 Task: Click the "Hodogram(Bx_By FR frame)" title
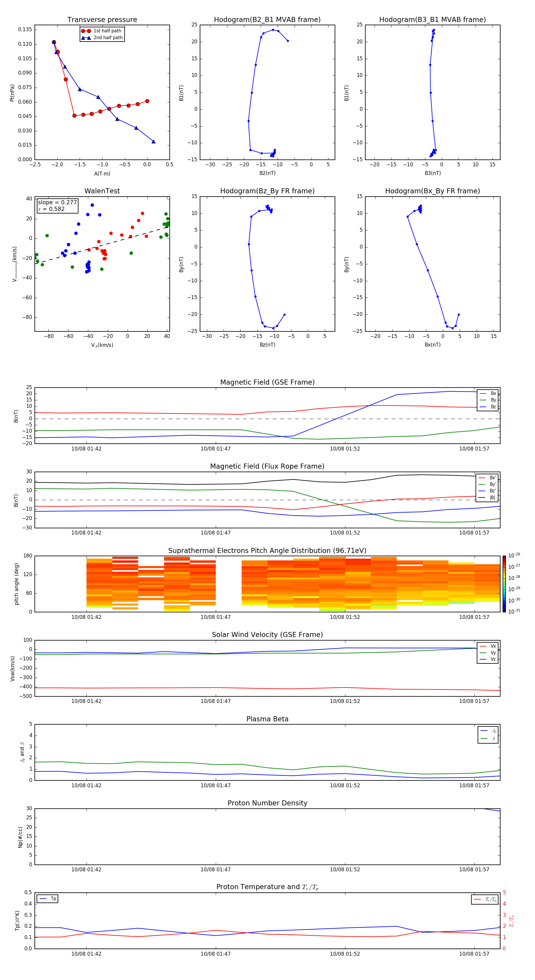[432, 191]
